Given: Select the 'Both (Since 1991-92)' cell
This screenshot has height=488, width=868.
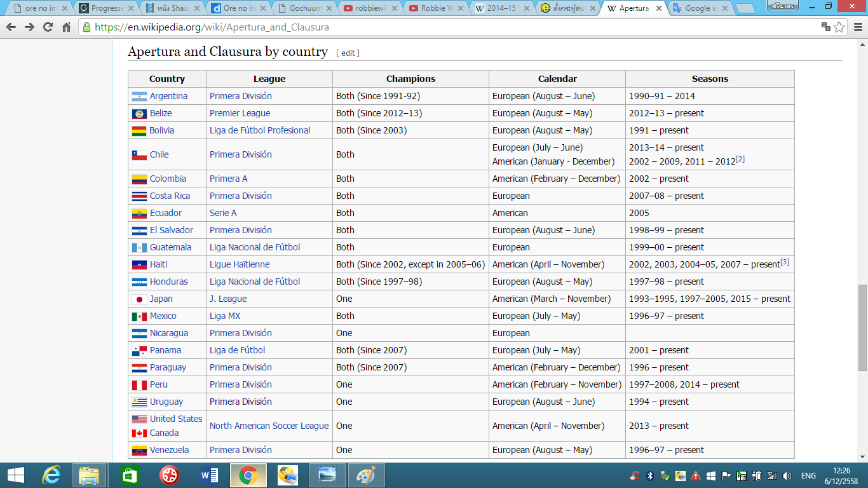Looking at the screenshot, I should click(410, 97).
